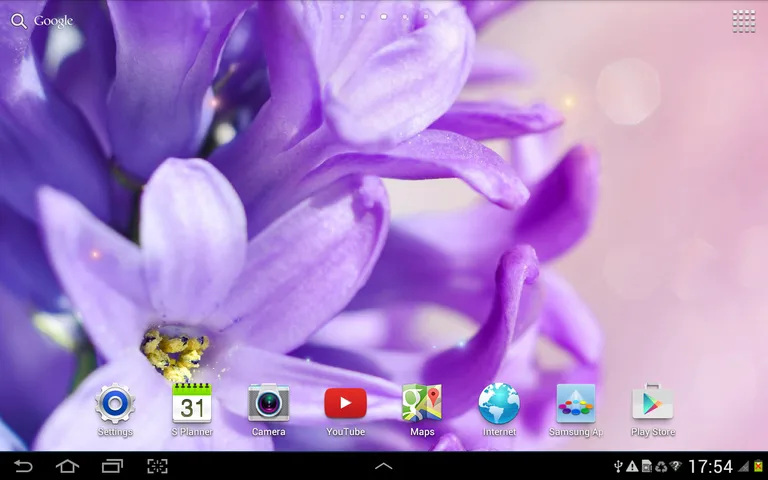Tap the current home page indicator
Image resolution: width=768 pixels, height=480 pixels.
[x=384, y=17]
